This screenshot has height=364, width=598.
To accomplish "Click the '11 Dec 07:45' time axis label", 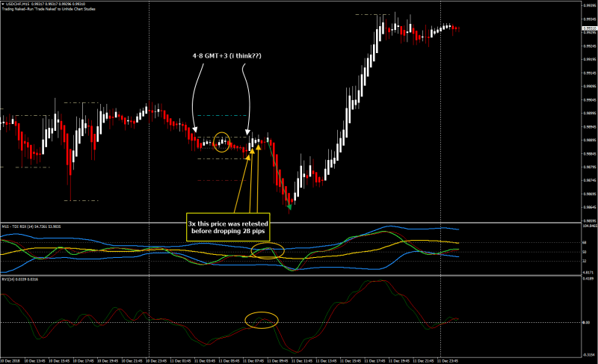I will pyautogui.click(x=253, y=360).
